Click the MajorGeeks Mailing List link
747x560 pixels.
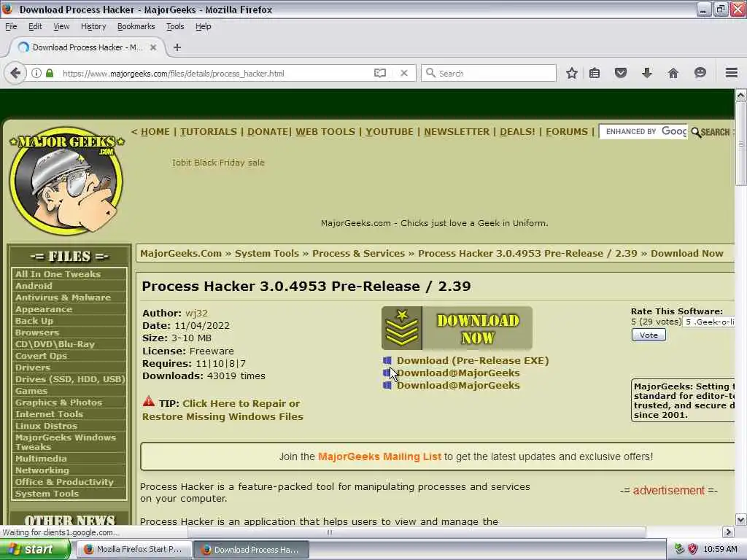point(379,456)
